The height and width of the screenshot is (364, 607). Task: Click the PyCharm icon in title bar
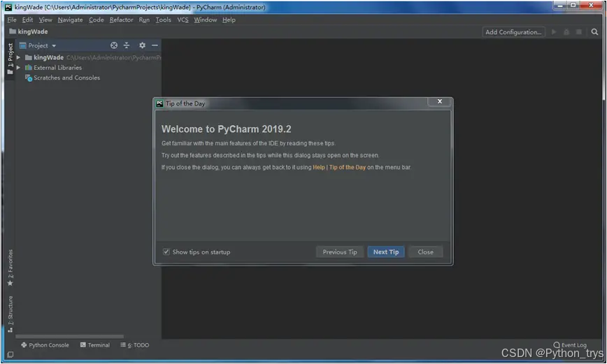8,7
